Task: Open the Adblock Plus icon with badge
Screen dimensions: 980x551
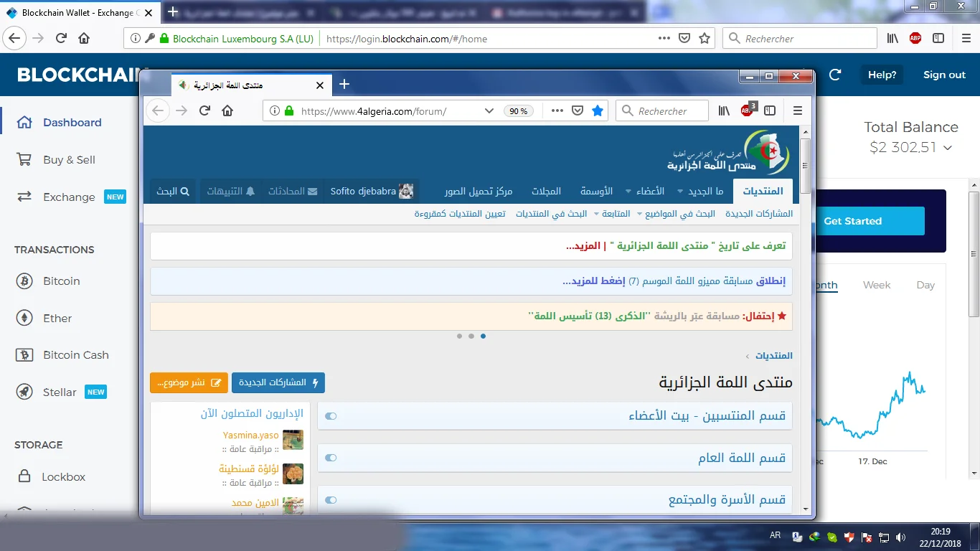Action: [748, 110]
